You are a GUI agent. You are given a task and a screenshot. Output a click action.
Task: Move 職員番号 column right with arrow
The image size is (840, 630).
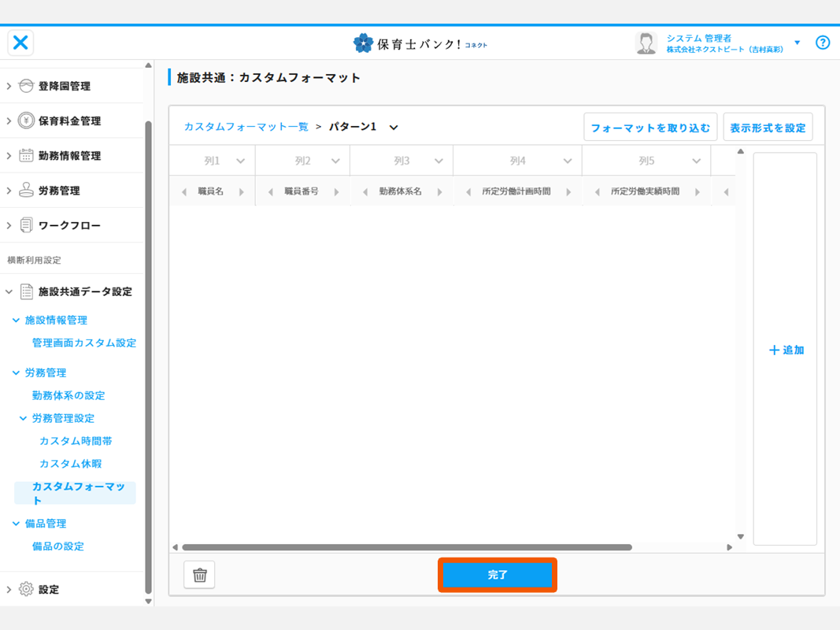[x=337, y=191]
